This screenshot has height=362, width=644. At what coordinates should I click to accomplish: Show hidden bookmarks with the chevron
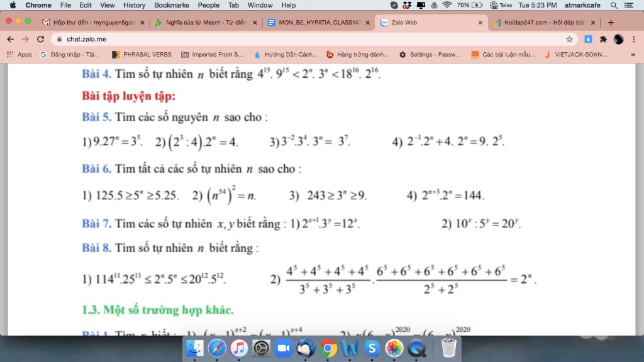[x=633, y=55]
